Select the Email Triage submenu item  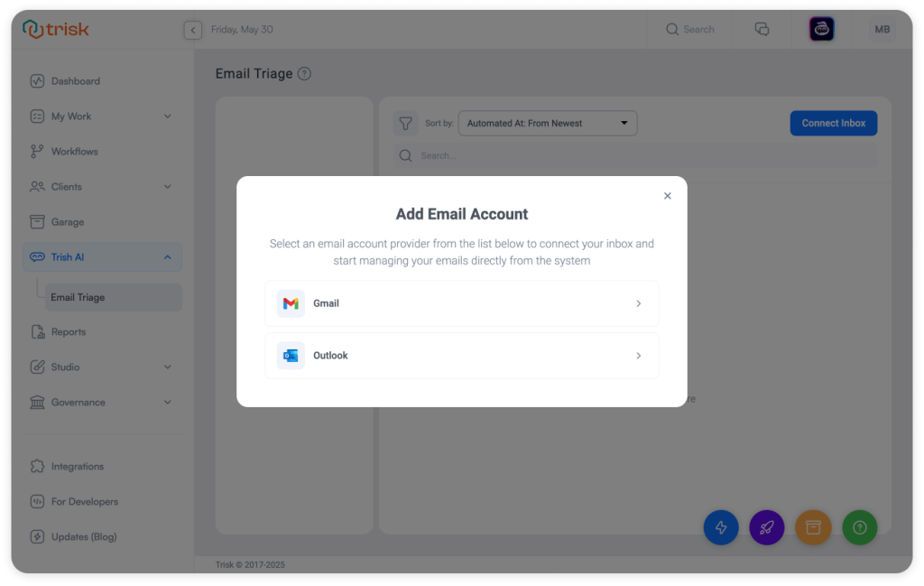coord(113,297)
